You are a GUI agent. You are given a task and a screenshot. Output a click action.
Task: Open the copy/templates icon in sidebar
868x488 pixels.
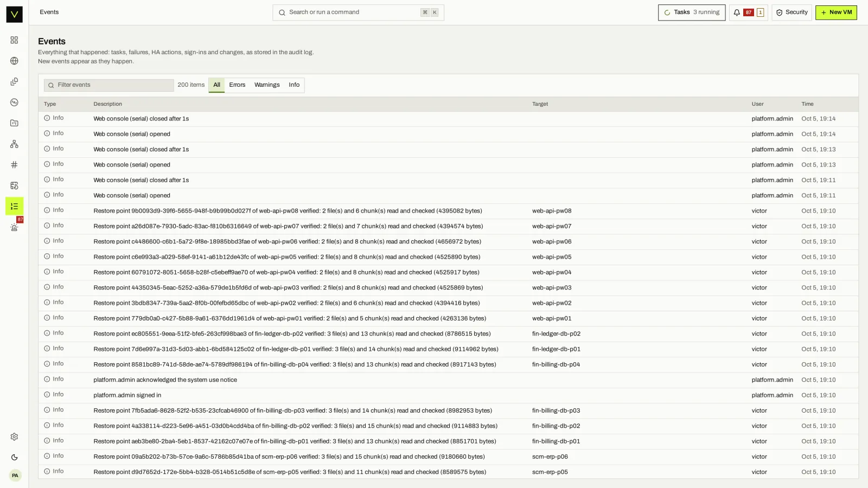point(14,82)
